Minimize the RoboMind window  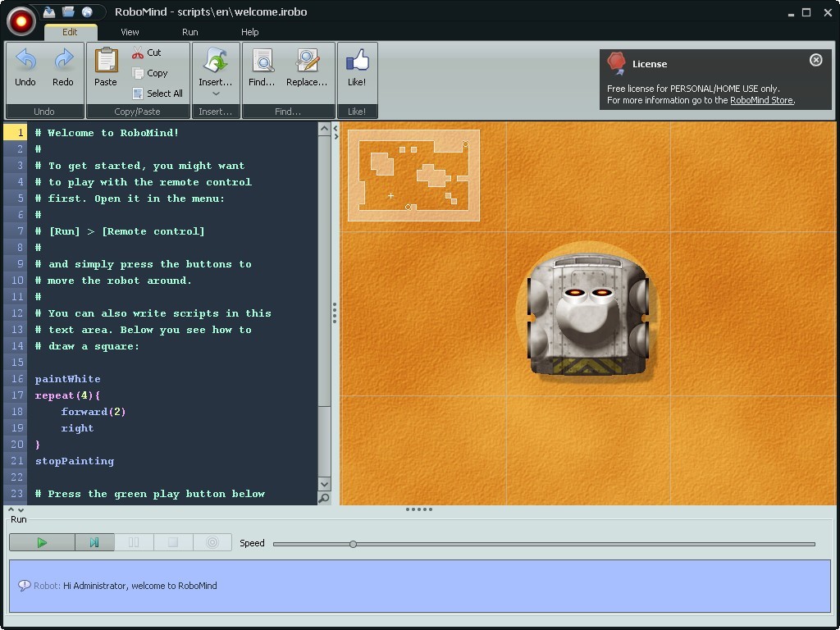click(791, 13)
